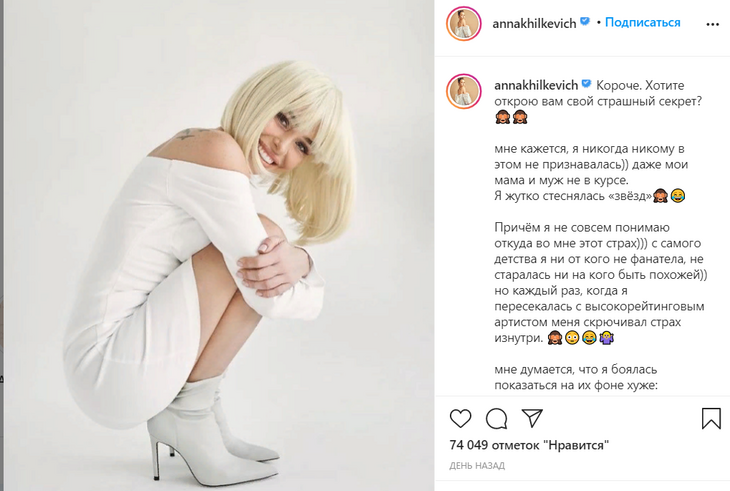
Task: Click the Подписаться follow button
Action: (642, 22)
